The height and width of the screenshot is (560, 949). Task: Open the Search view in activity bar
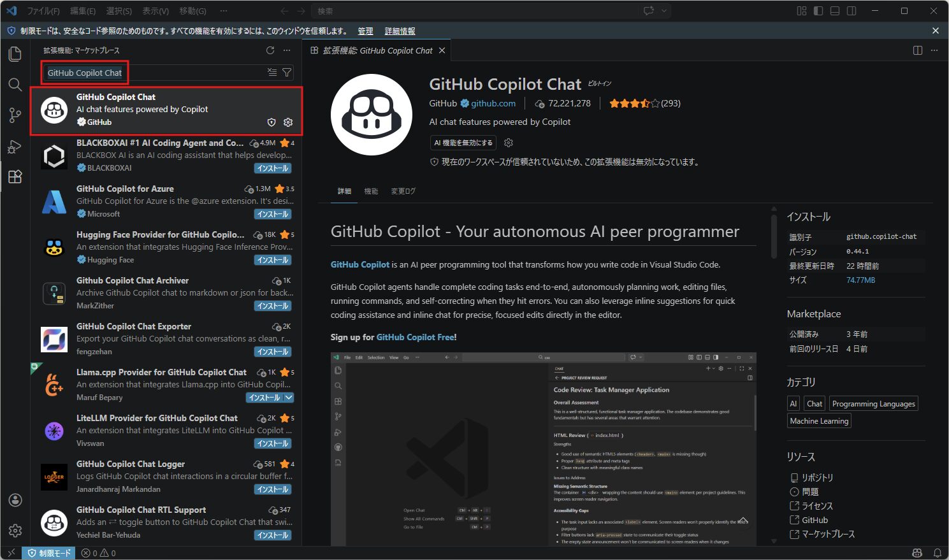pyautogui.click(x=15, y=85)
